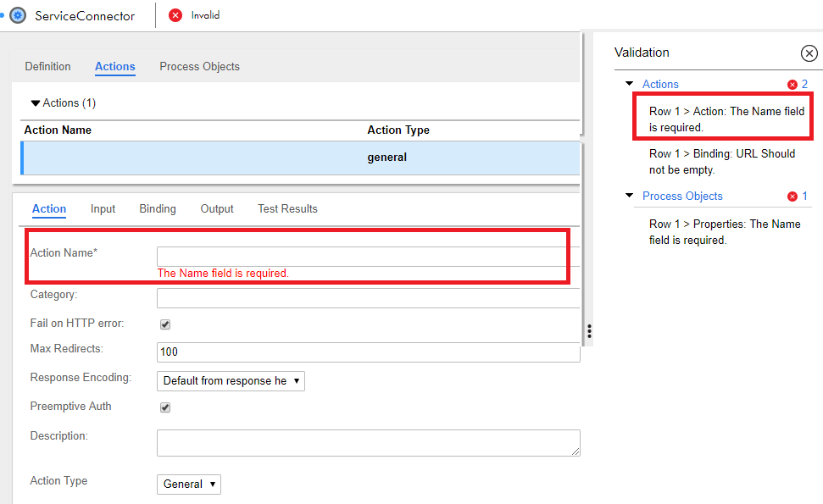Click the ServiceConnector gear icon
This screenshot has height=504, width=823.
(x=18, y=15)
